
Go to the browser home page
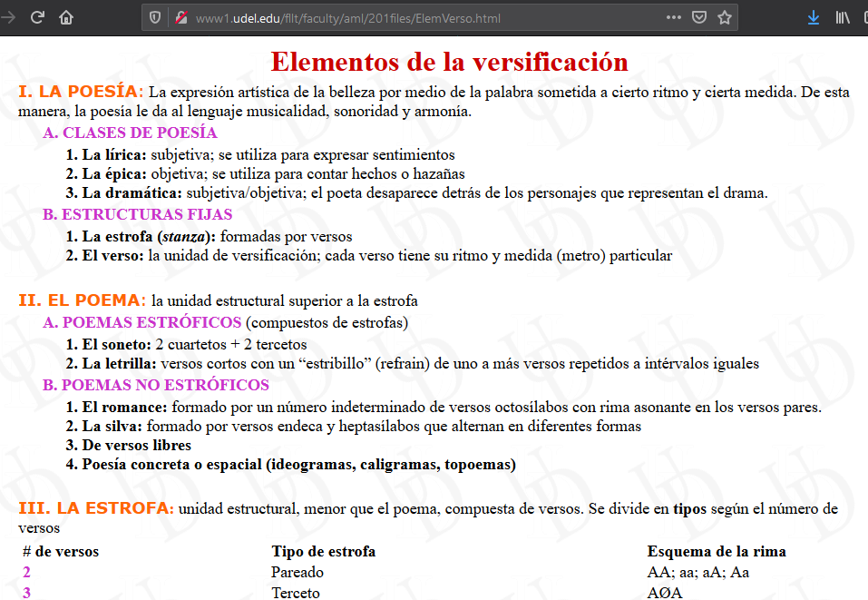click(x=66, y=17)
